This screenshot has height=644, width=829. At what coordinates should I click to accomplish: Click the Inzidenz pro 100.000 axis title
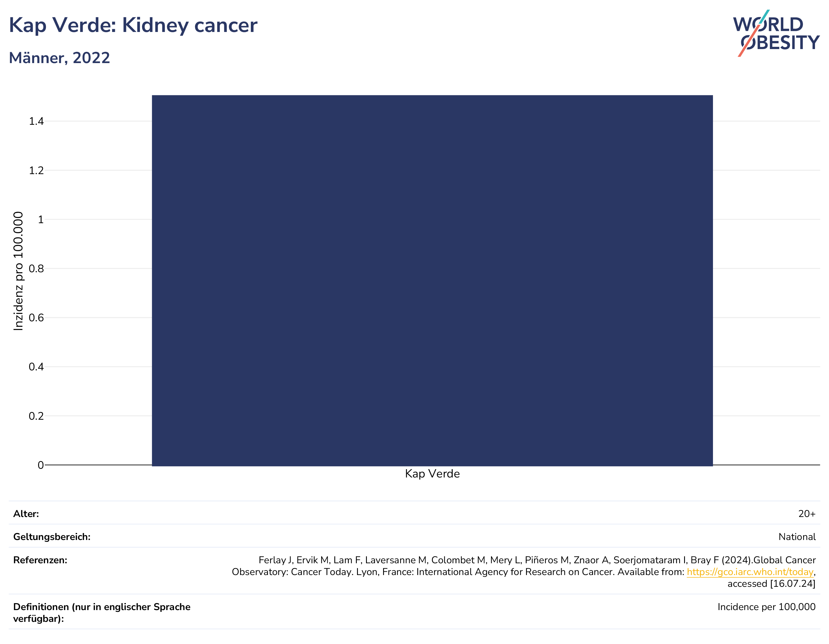click(18, 271)
